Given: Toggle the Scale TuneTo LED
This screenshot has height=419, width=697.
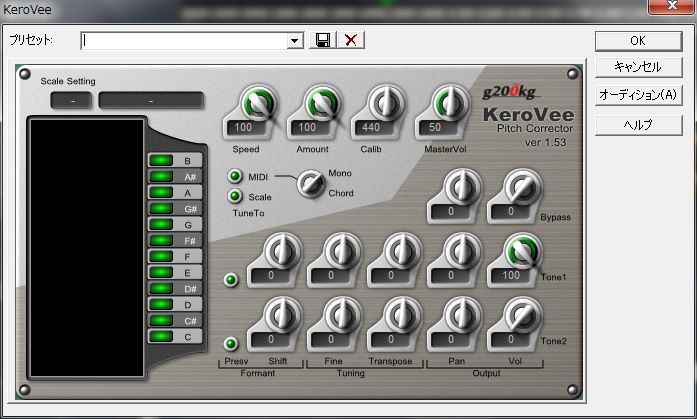Looking at the screenshot, I should pos(235,196).
